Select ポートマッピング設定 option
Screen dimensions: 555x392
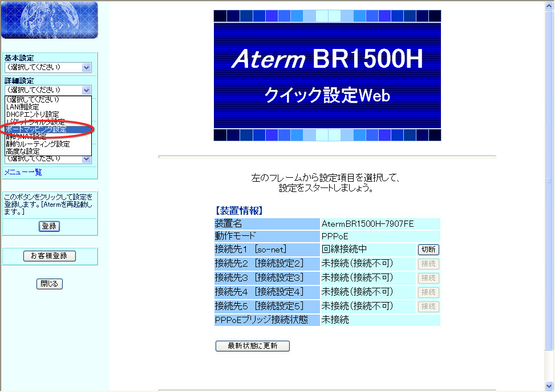48,129
